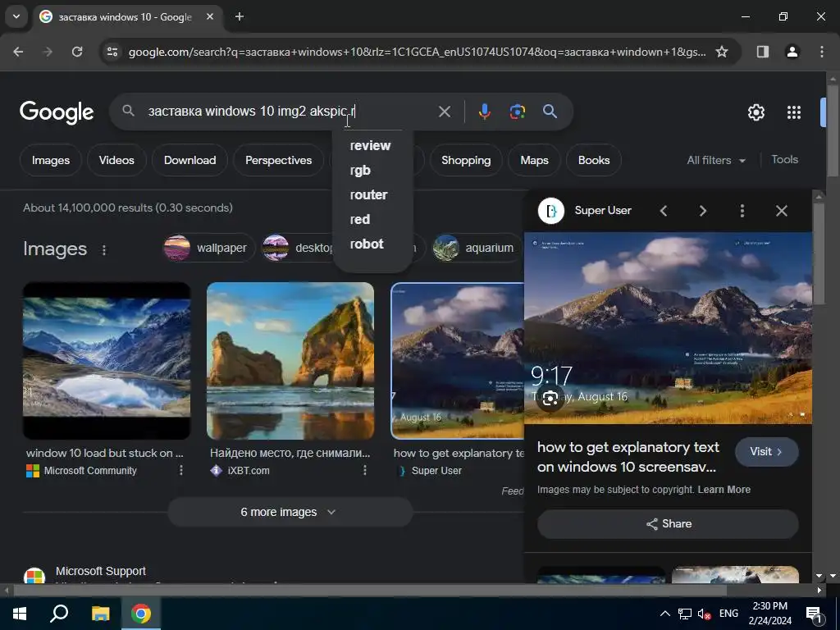Switch to the Videos filter

coord(116,160)
